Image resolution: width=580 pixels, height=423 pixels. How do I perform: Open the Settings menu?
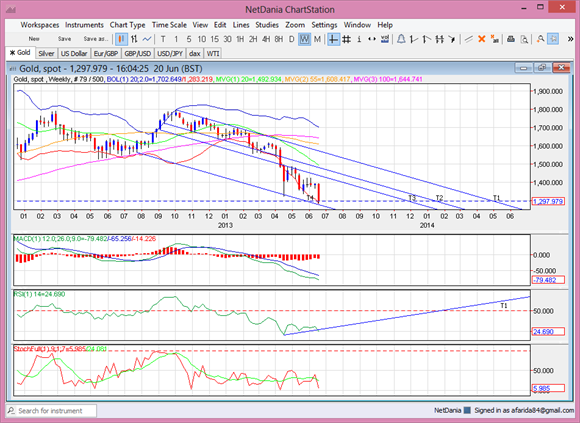324,25
